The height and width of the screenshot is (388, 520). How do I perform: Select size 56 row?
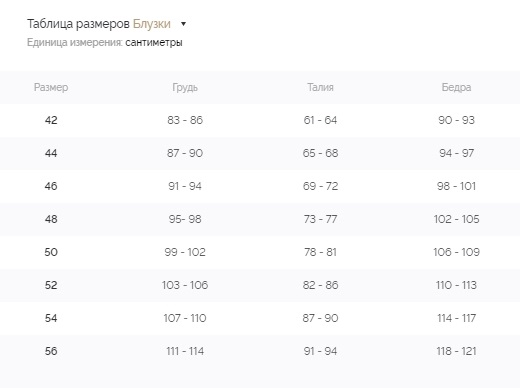tap(260, 351)
